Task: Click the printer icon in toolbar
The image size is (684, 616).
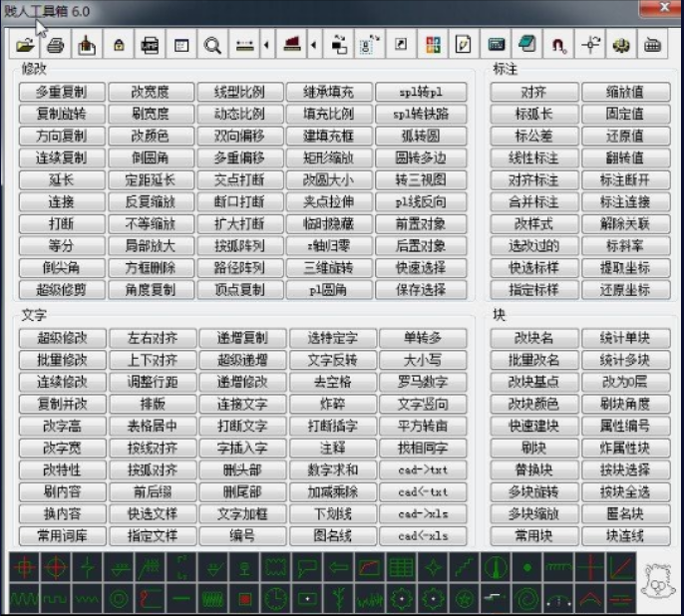Action: click(56, 45)
